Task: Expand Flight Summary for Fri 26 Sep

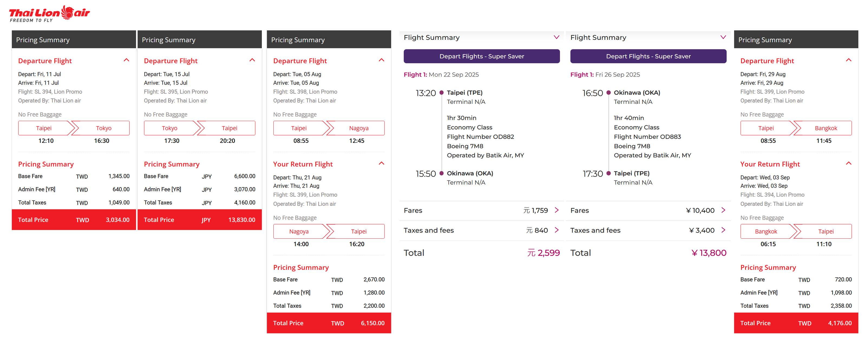Action: coord(723,37)
